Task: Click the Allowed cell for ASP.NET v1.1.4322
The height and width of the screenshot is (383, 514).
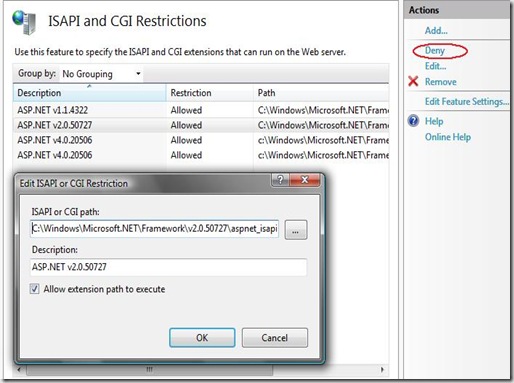Action: 186,110
